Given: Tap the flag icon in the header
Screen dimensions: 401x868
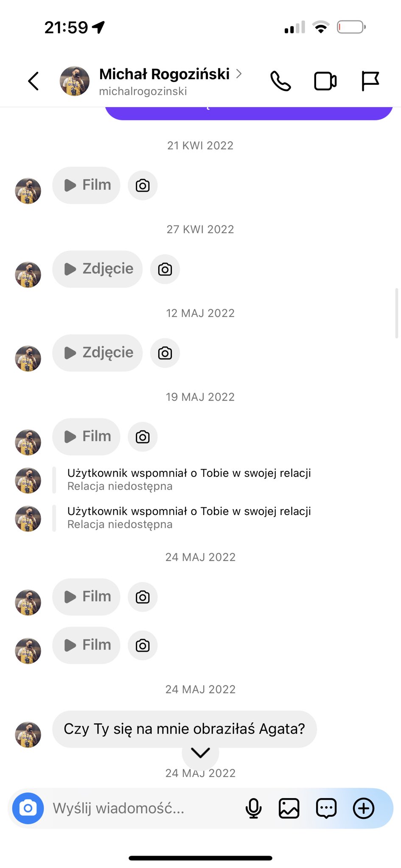Looking at the screenshot, I should pos(370,81).
